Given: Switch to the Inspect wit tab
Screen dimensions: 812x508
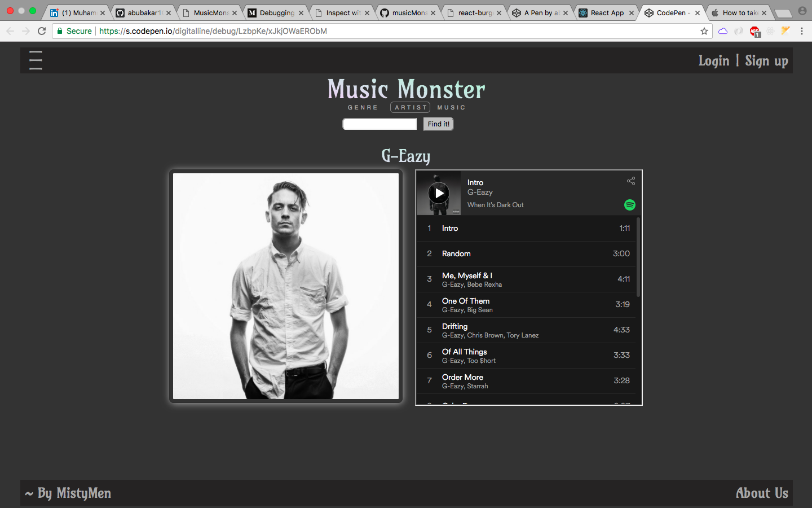Looking at the screenshot, I should (343, 13).
